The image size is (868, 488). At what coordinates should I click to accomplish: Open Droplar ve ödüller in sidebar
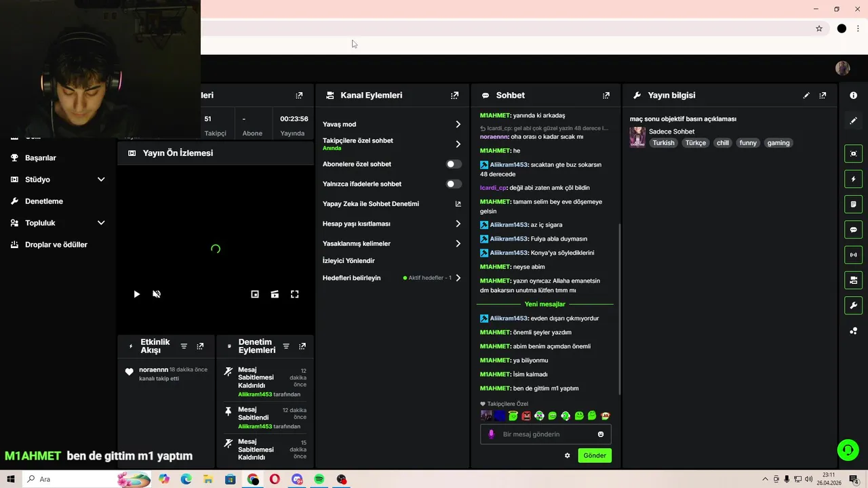pyautogui.click(x=56, y=245)
